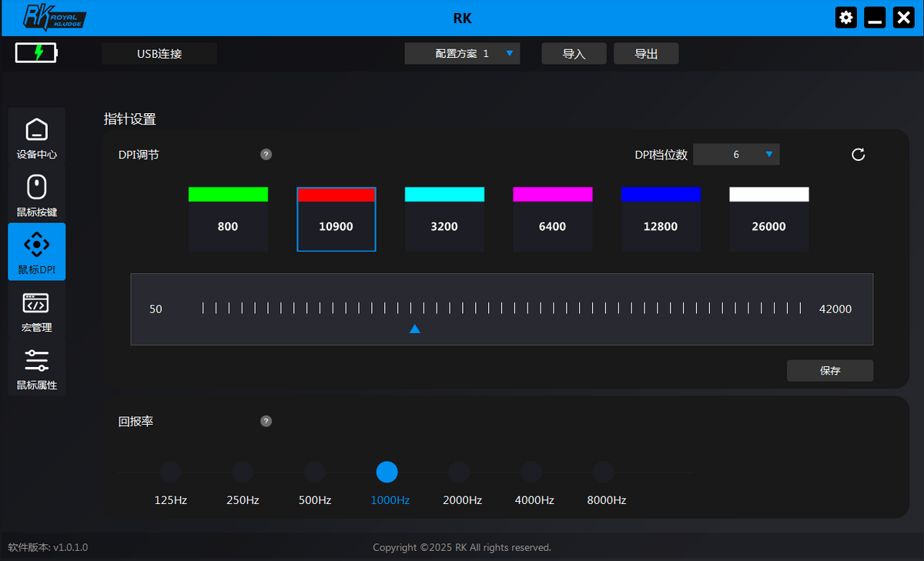
Task: Open the 配置方案 1 profile dropdown
Action: pos(463,53)
